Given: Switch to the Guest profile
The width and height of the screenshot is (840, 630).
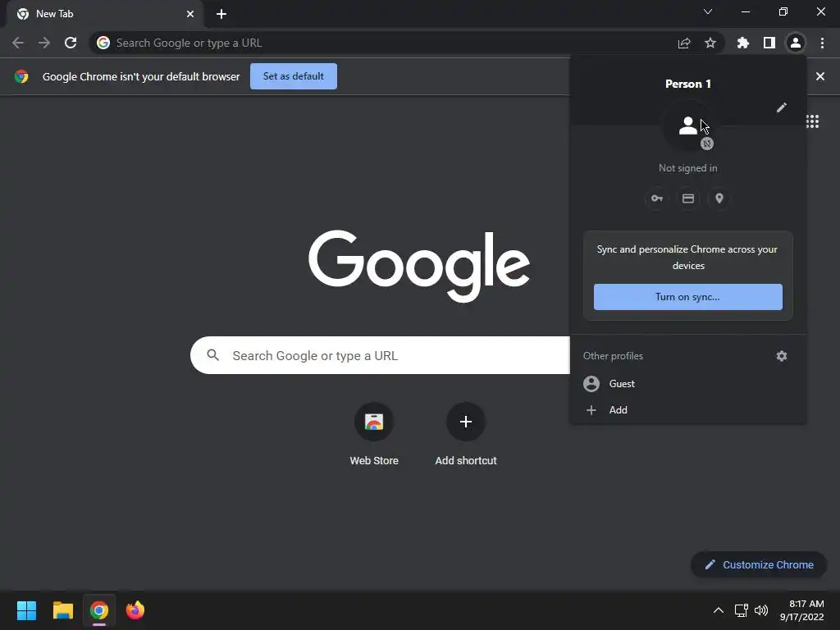Looking at the screenshot, I should pyautogui.click(x=688, y=384).
